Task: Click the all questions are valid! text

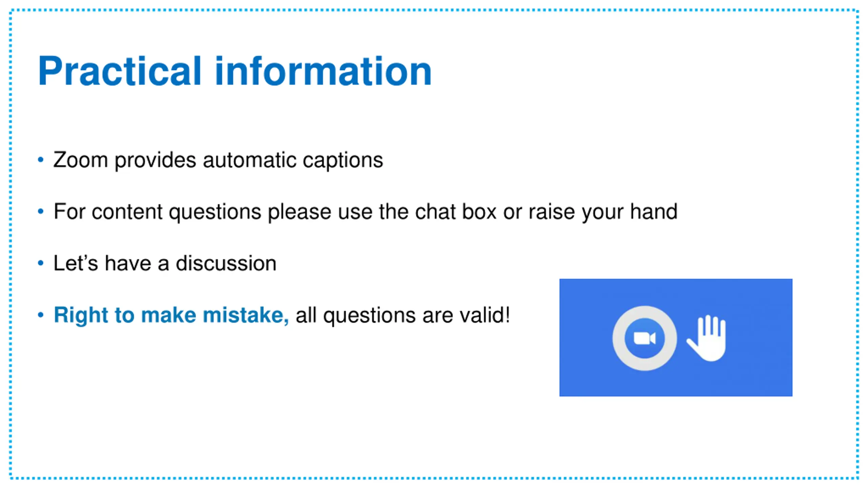Action: tap(403, 315)
